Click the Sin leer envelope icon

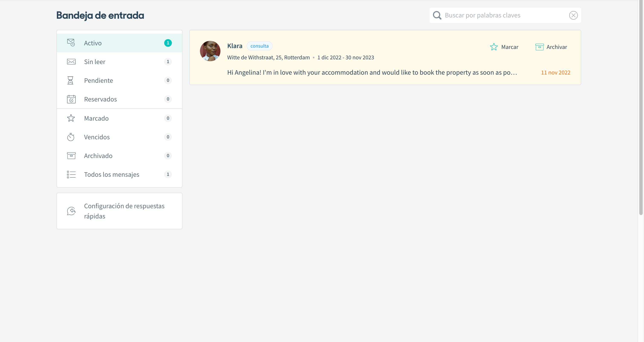click(71, 62)
